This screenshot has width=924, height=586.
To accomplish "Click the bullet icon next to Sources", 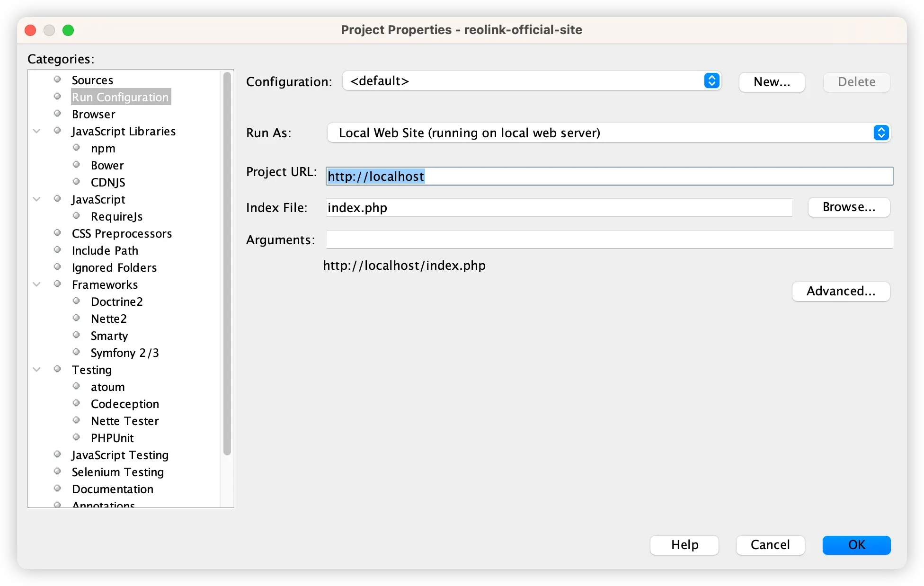I will [x=57, y=79].
